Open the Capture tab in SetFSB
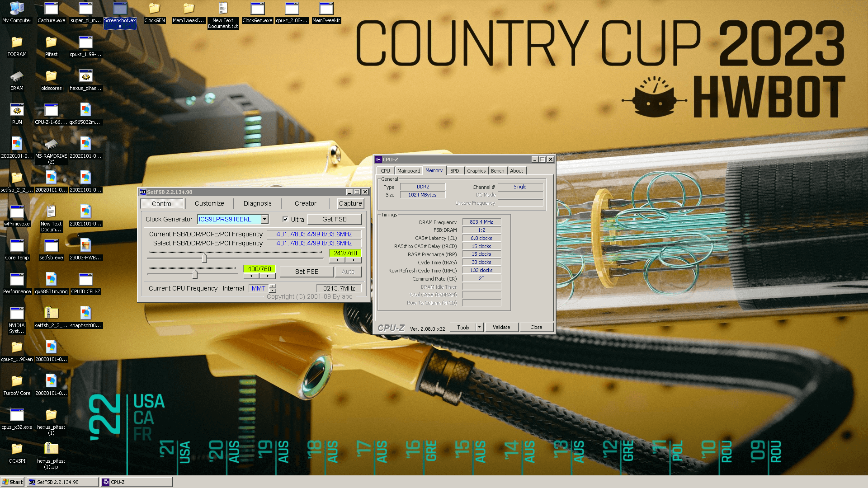The height and width of the screenshot is (488, 868). click(350, 203)
